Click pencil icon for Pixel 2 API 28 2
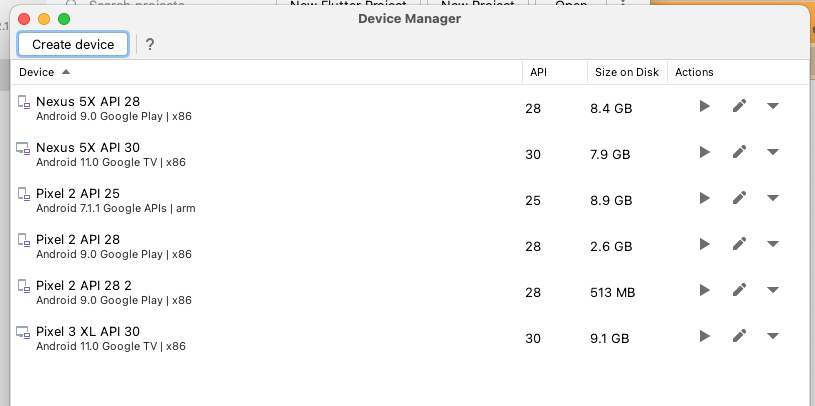Screen dimensions: 815x406 [739, 290]
